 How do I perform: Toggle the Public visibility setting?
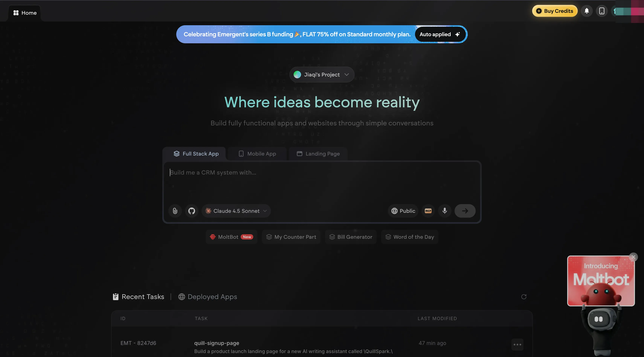(x=403, y=211)
